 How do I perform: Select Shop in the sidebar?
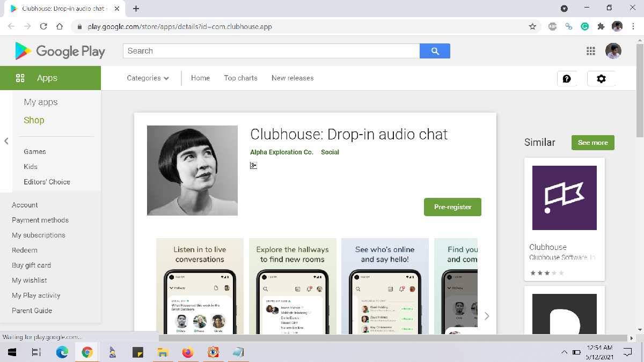(x=34, y=120)
